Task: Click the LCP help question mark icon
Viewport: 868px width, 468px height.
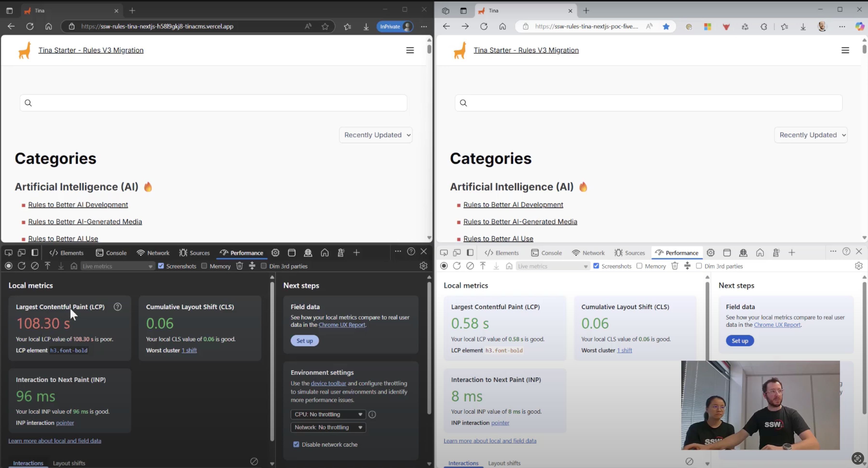Action: coord(118,307)
